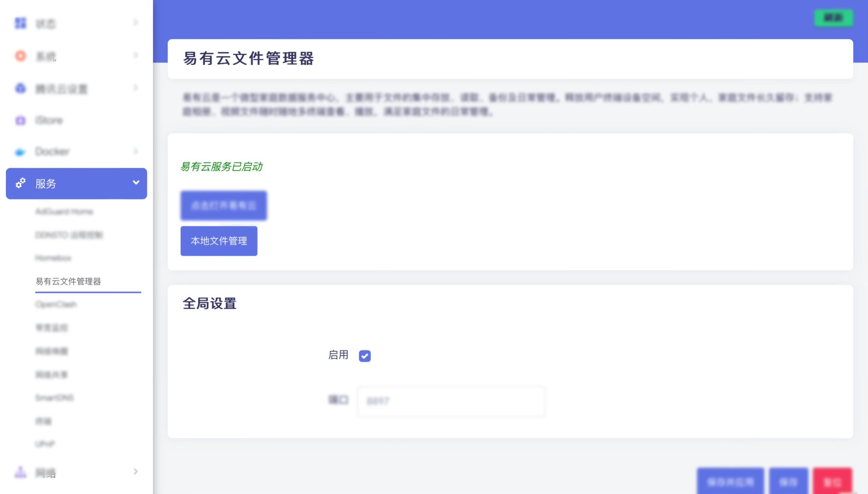
Task: Expand the Docker menu arrow
Action: coord(135,151)
